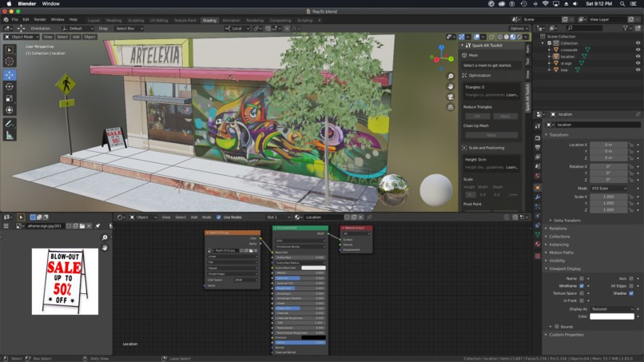644x362 pixels.
Task: Open the Modifiers properties tab wrench icon
Action: [x=537, y=197]
